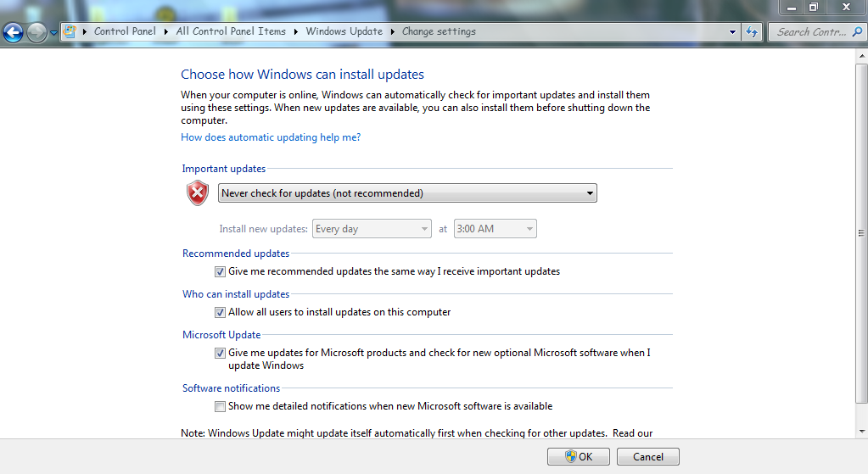Screen dimensions: 868x474
Task: Toggle Allow all users to install updates
Action: (220, 313)
